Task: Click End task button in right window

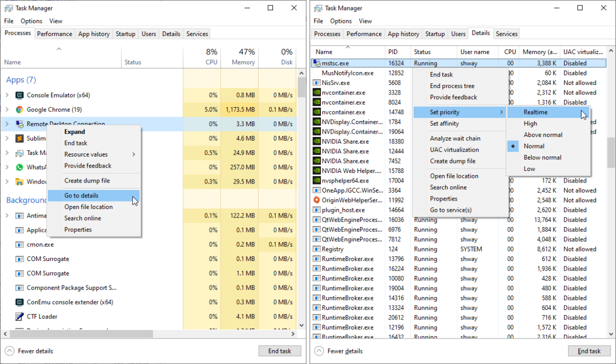Action: [x=589, y=351]
